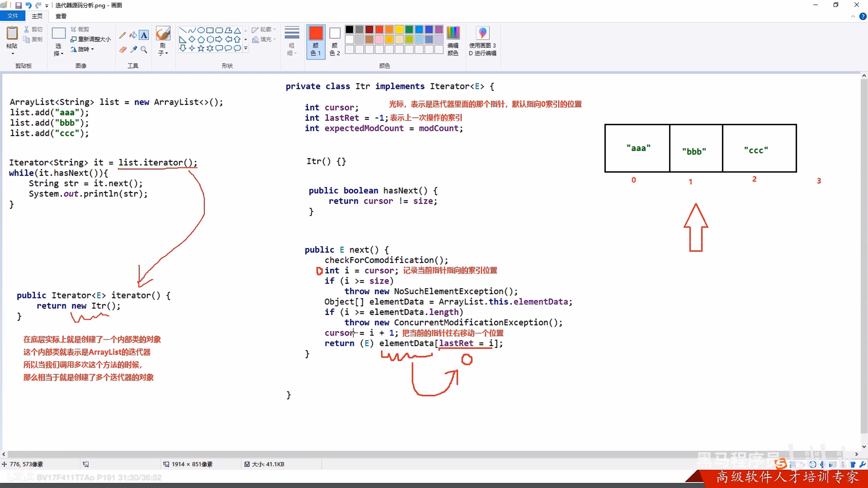Select the Fill with color bucket tool

click(133, 35)
